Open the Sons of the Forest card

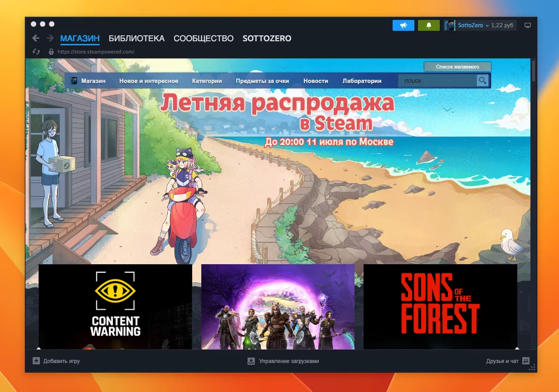440,307
